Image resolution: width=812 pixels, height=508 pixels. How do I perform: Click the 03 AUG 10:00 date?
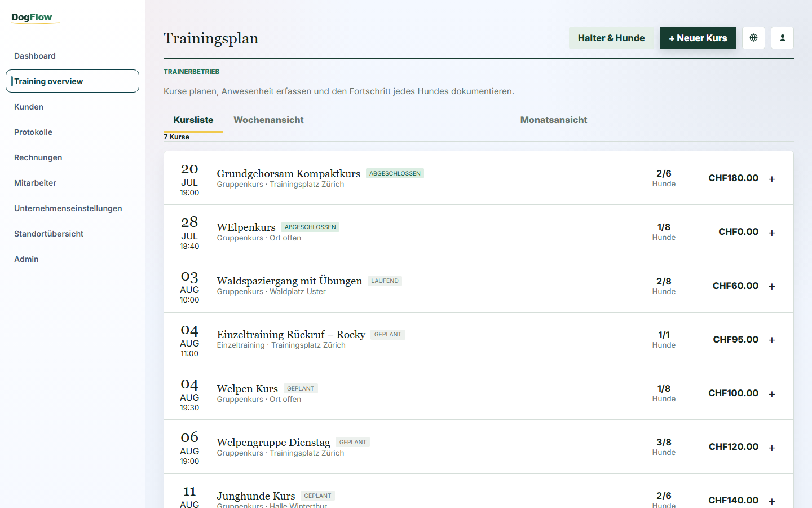[x=189, y=287]
